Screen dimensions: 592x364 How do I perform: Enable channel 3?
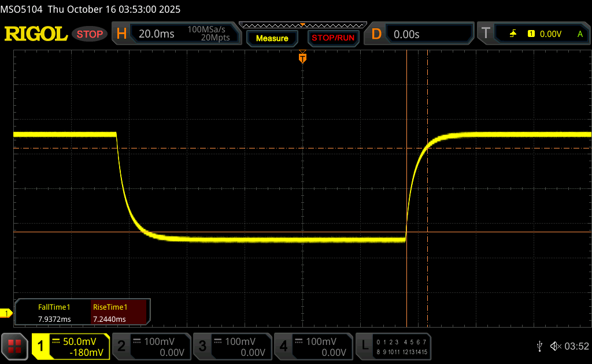point(231,346)
